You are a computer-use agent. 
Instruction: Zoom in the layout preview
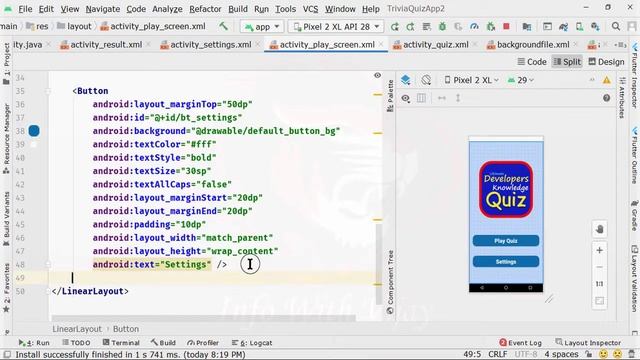pos(599,250)
